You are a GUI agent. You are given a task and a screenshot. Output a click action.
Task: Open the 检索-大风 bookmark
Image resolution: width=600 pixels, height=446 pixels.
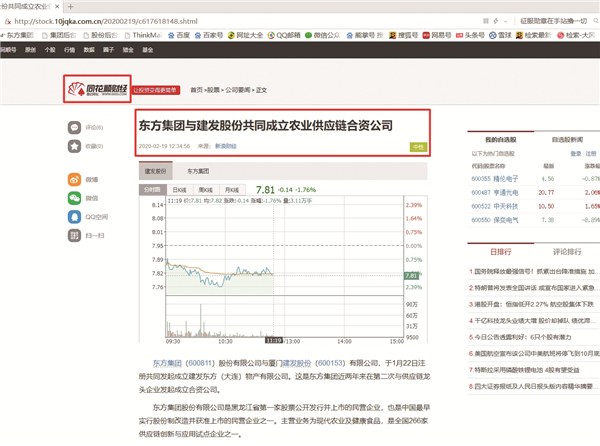(576, 35)
